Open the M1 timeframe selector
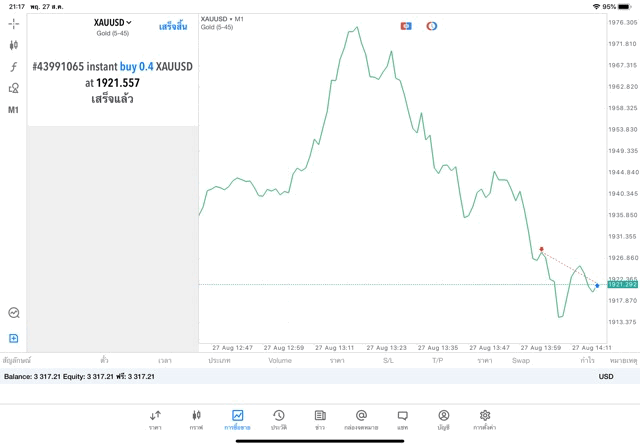 [x=14, y=110]
